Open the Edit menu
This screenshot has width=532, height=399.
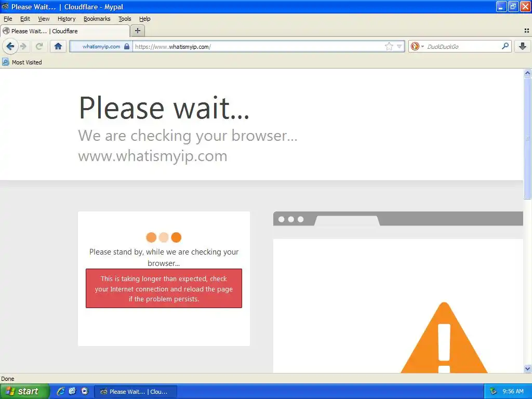pos(25,19)
